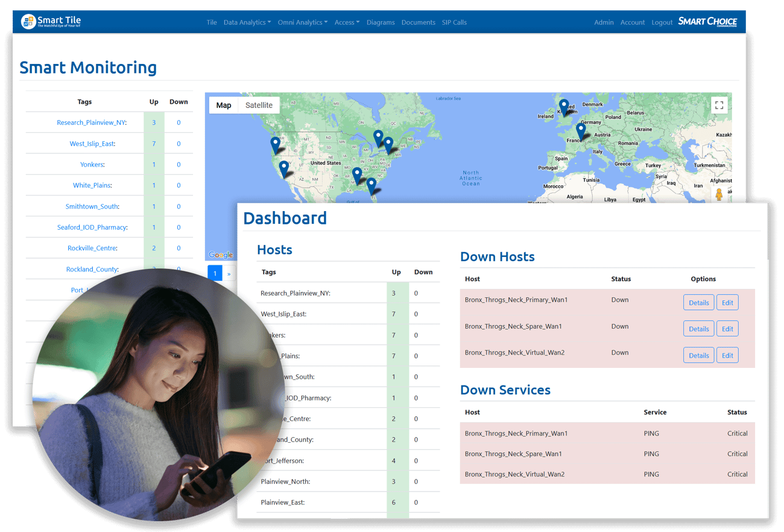Click the Smart Tile logo icon

coord(28,22)
